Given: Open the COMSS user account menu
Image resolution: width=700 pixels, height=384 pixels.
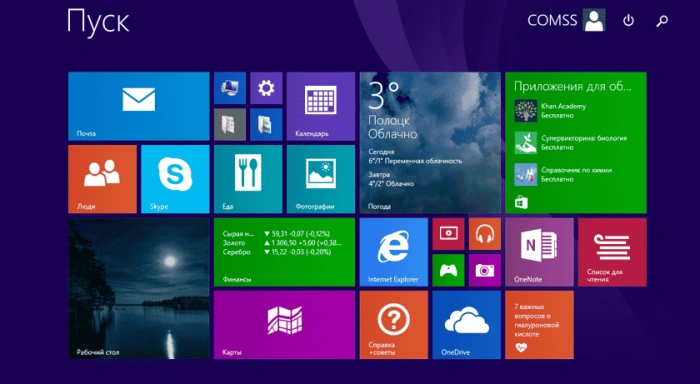Looking at the screenshot, I should pos(566,20).
